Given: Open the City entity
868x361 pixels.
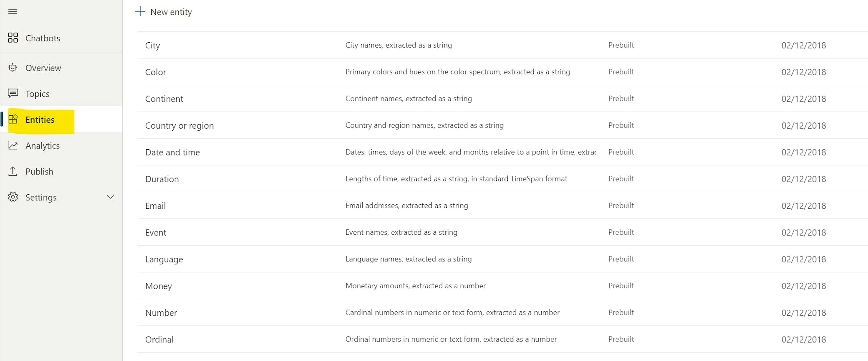Looking at the screenshot, I should (153, 45).
